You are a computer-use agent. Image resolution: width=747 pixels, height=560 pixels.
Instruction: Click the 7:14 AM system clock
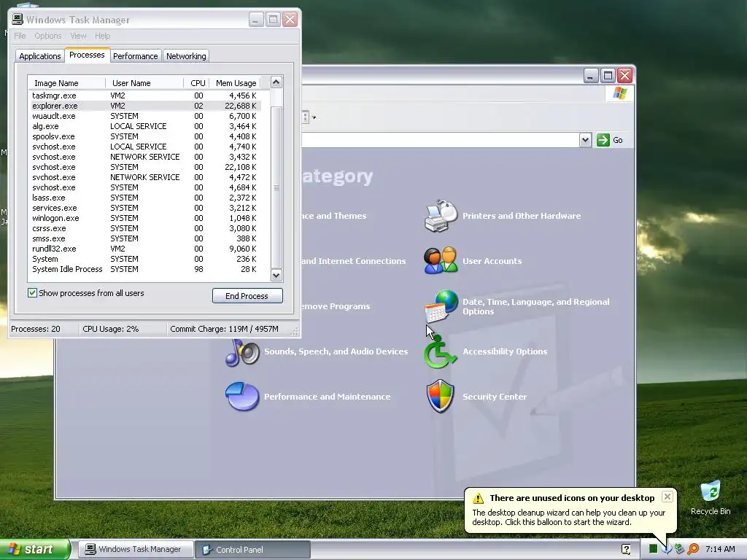tap(720, 549)
